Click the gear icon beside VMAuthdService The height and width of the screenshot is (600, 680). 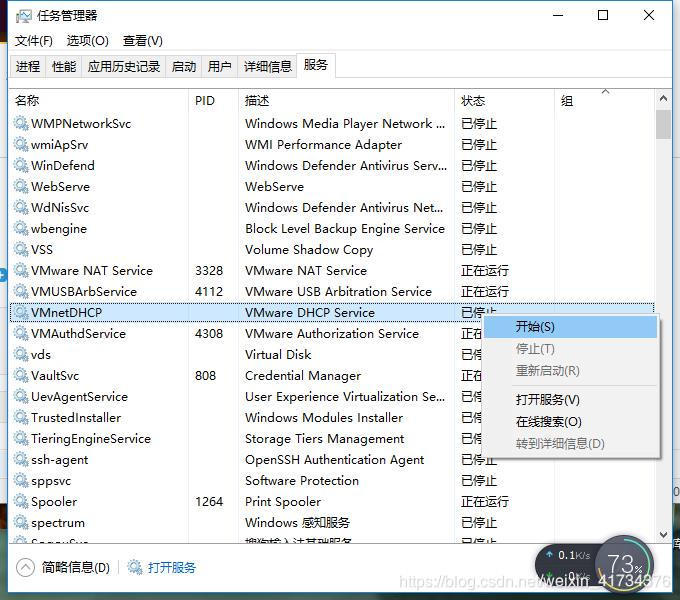(21, 333)
